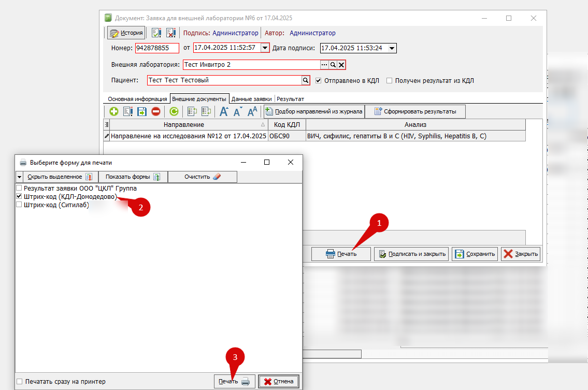Open lab list via the ellipsis icon
Screen dimensions: 588x390
point(325,65)
